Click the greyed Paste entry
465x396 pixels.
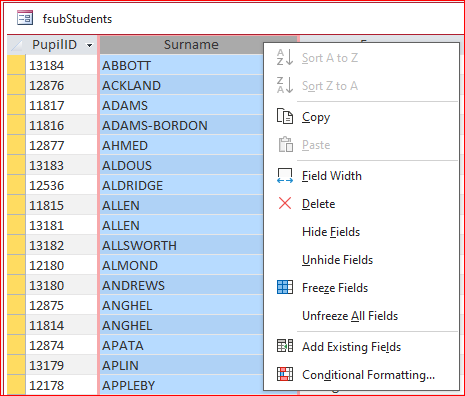tap(361, 145)
